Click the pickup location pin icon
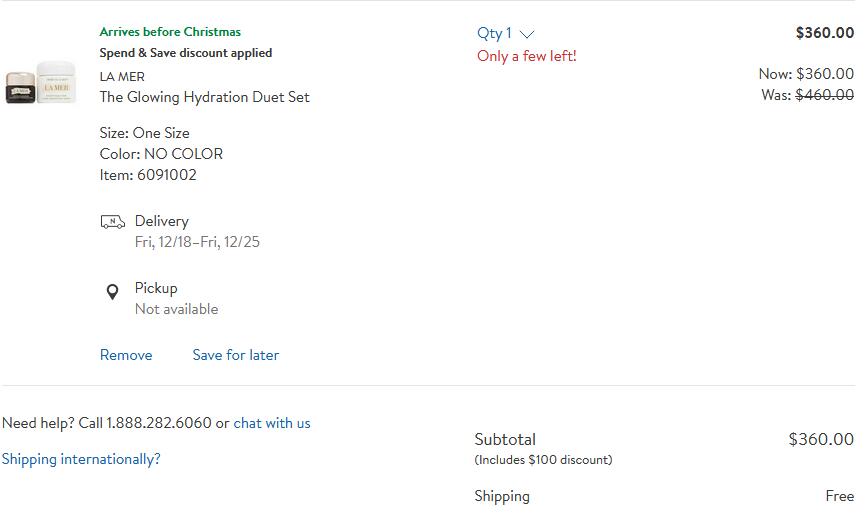 click(112, 292)
